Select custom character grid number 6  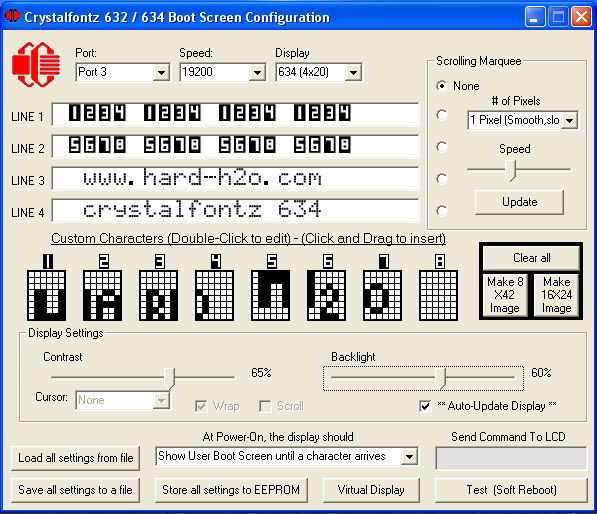[326, 295]
